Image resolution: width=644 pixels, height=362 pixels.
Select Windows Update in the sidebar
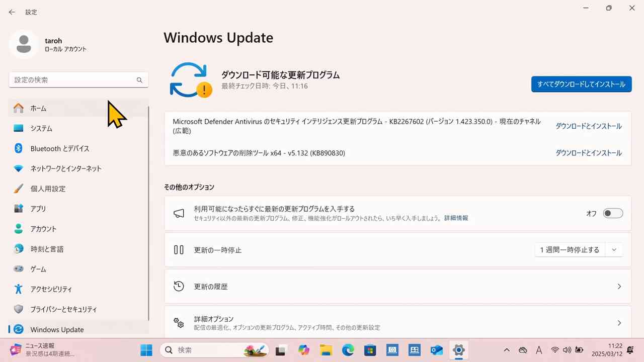tap(57, 329)
